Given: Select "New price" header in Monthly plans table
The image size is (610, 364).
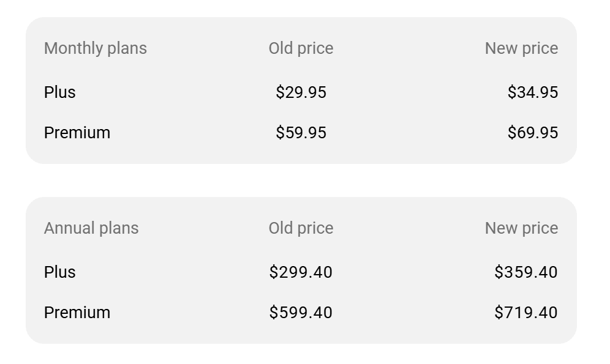Looking at the screenshot, I should (521, 48).
